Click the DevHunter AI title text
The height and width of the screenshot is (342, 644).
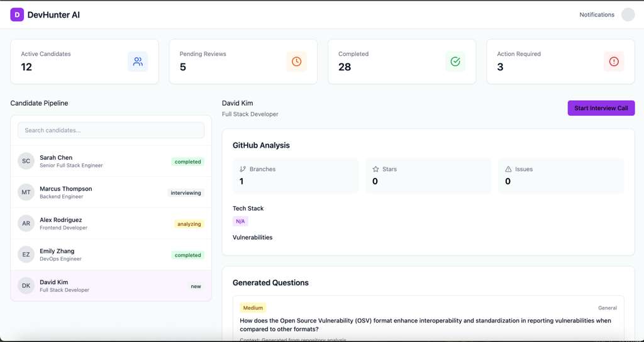[53, 15]
